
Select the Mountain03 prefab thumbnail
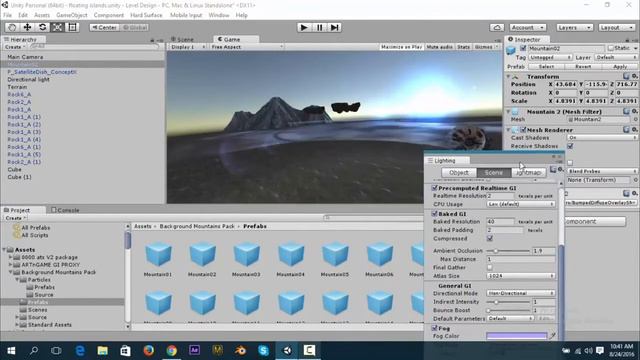(246, 254)
